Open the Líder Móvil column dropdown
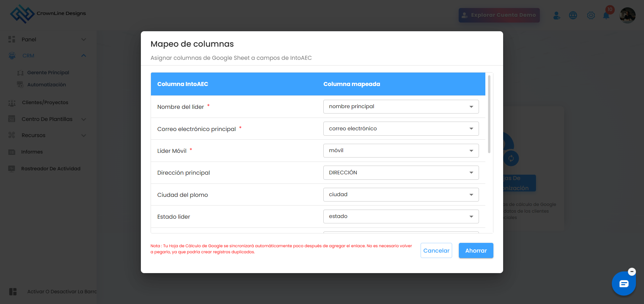This screenshot has width=644, height=304. coord(401,151)
